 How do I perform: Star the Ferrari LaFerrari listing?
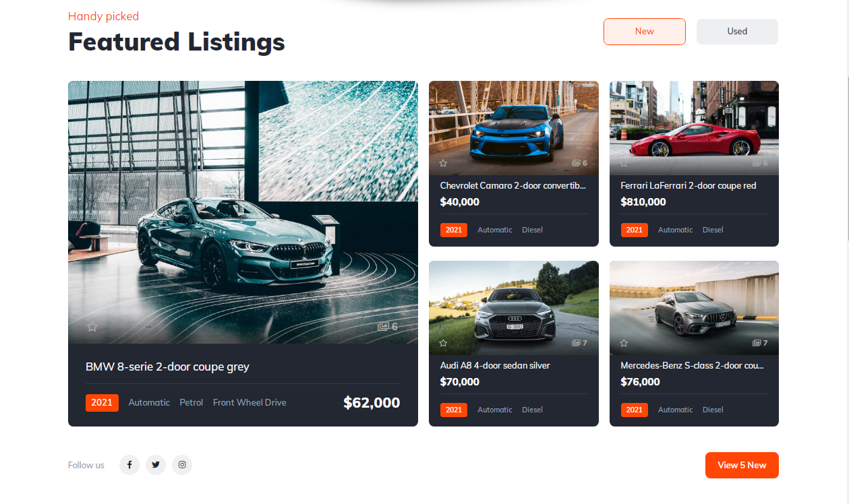[624, 163]
